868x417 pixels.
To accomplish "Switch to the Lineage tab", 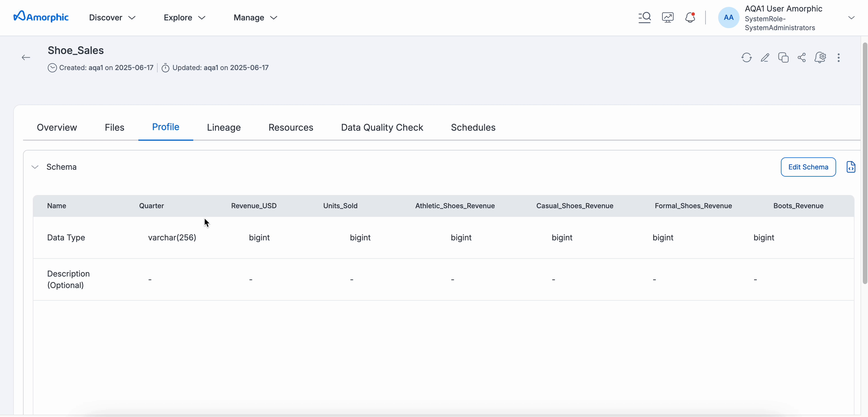I will pyautogui.click(x=224, y=128).
